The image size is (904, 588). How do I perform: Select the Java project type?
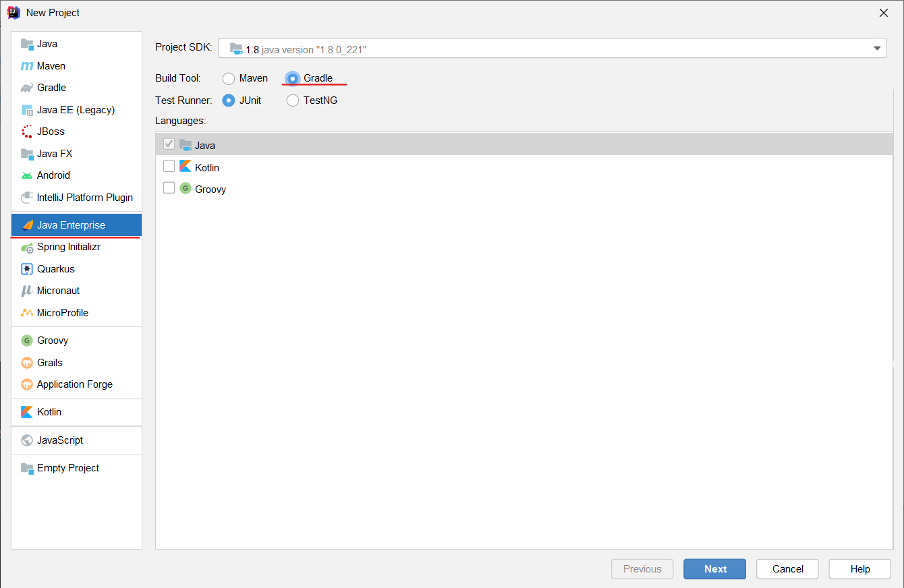pos(76,44)
